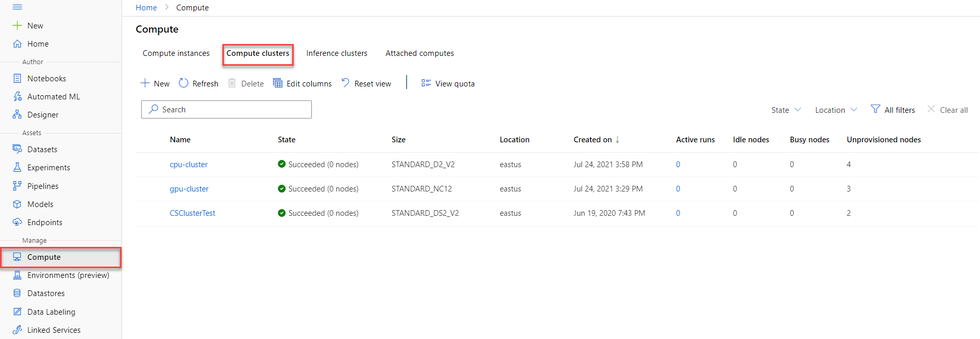The width and height of the screenshot is (980, 339).
Task: Click the Home breadcrumb link
Action: (x=146, y=7)
